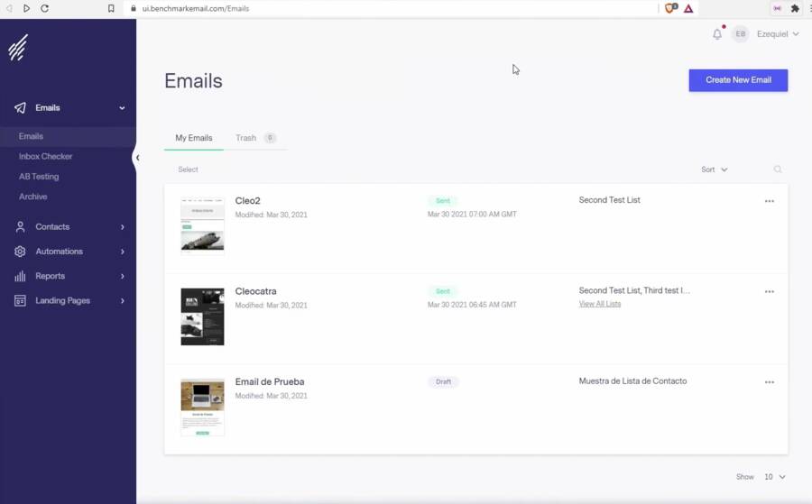Click the Email de Prueba thumbnail

coord(202,408)
